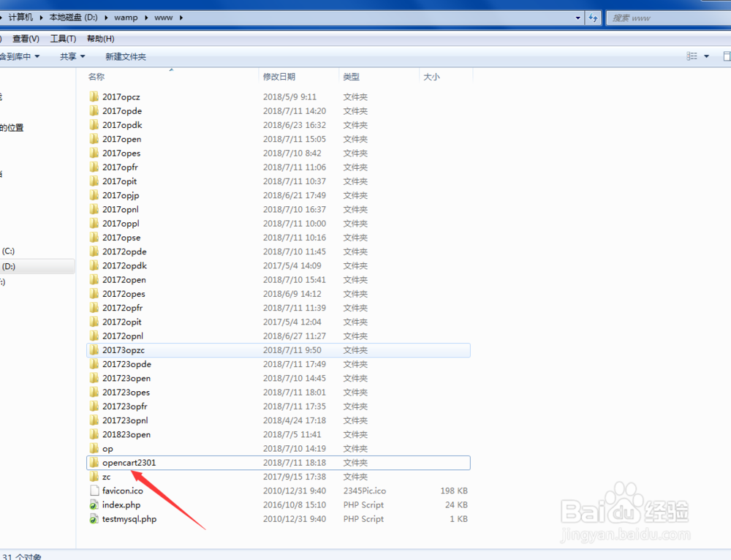This screenshot has height=560, width=731.
Task: Expand the breadcrumb arrow after wamp
Action: pos(146,18)
